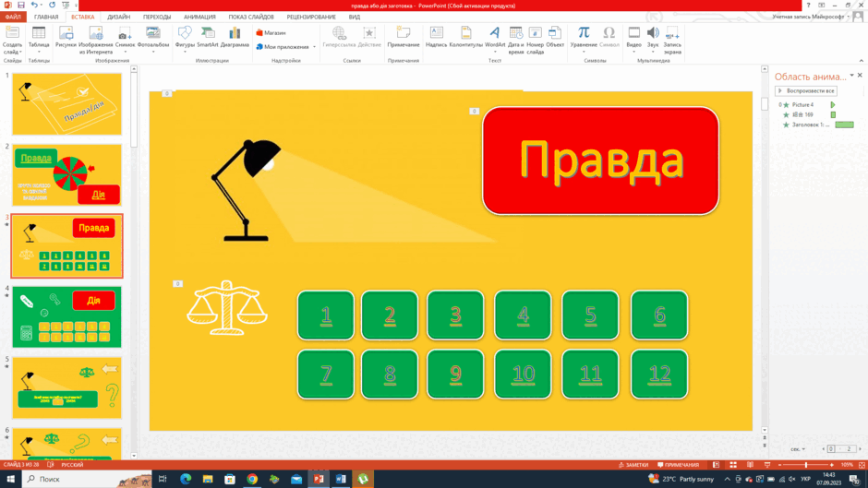868x488 pixels.
Task: Switch to reading view icon
Action: [750, 465]
